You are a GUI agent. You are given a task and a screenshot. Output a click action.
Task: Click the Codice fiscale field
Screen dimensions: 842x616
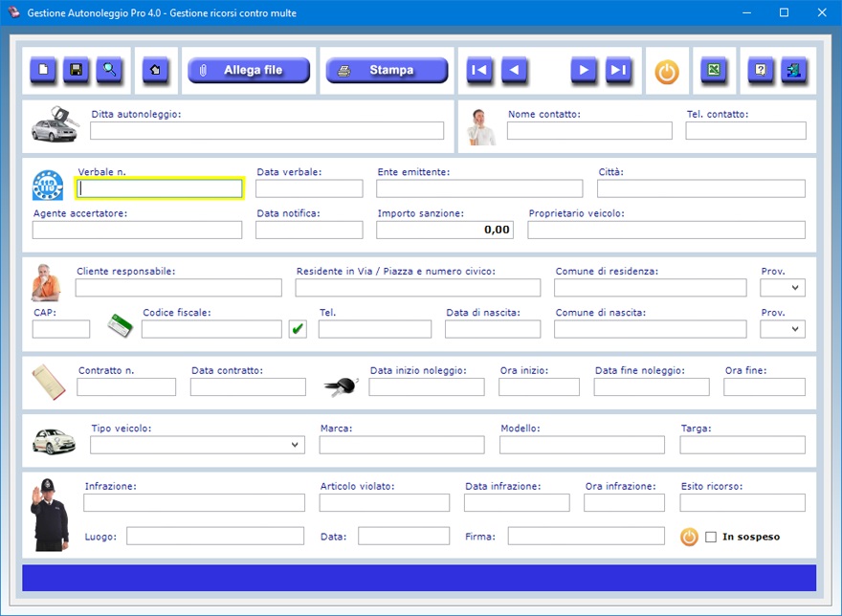coord(211,329)
